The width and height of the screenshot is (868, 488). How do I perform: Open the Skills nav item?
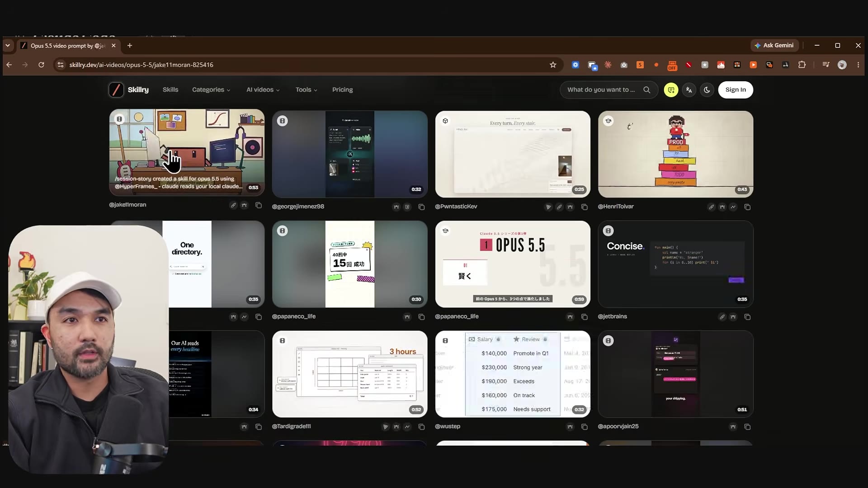point(170,89)
